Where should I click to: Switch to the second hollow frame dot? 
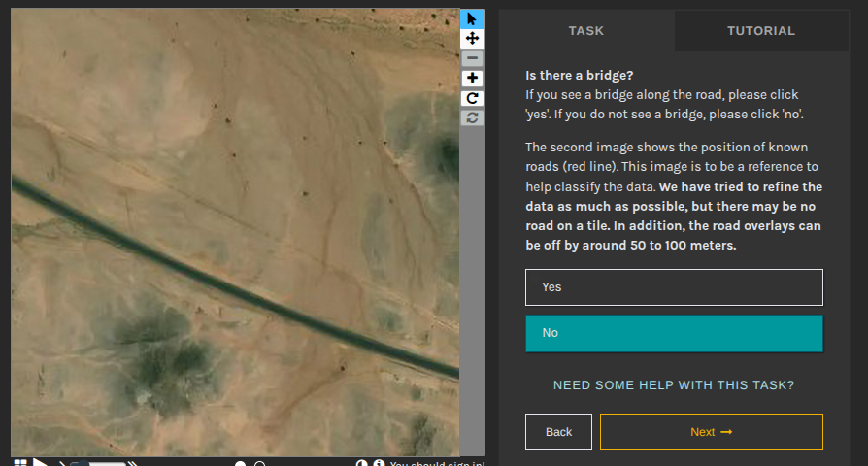[x=259, y=464]
